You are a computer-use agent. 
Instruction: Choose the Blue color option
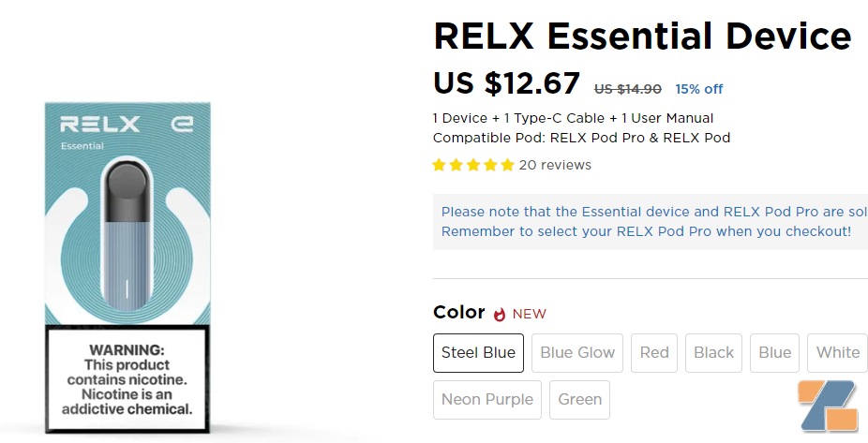pyautogui.click(x=774, y=353)
